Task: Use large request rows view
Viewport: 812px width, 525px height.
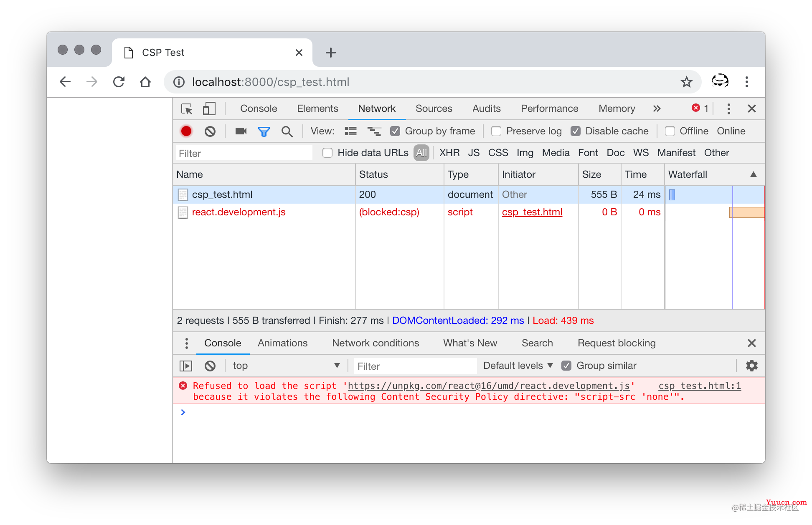Action: point(350,131)
